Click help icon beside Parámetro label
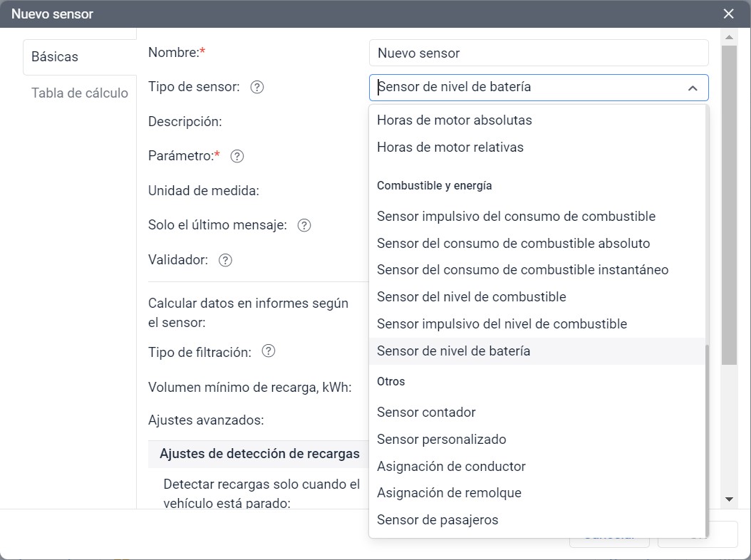This screenshot has width=751, height=560. coord(237,156)
